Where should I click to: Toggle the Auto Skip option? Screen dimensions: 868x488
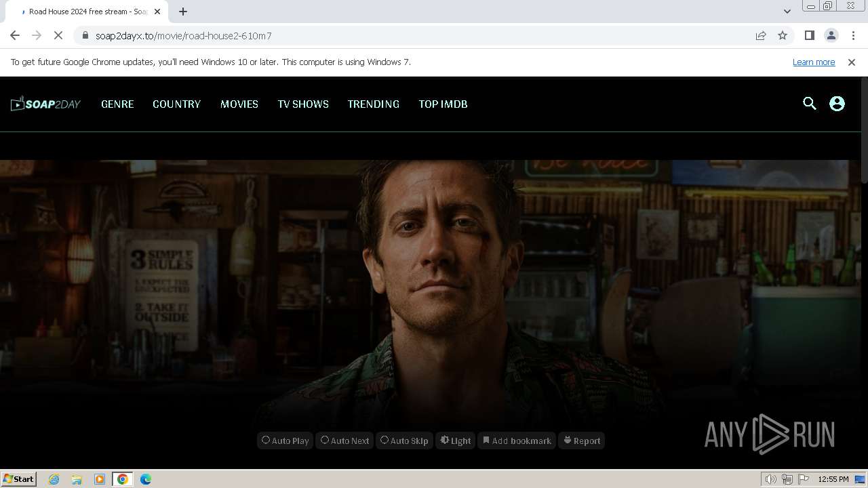[404, 441]
